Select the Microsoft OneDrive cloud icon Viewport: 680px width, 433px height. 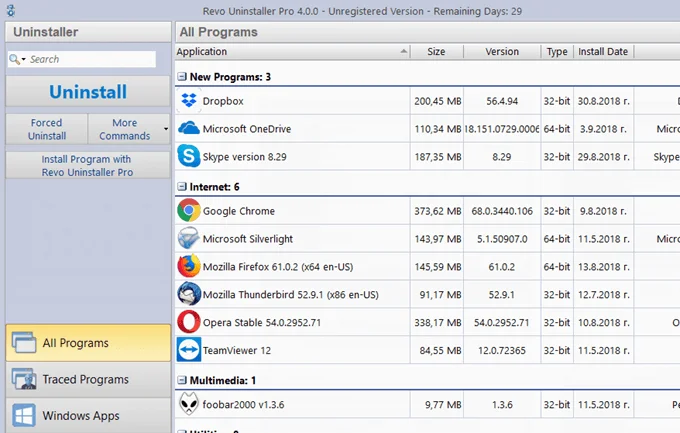tap(188, 129)
